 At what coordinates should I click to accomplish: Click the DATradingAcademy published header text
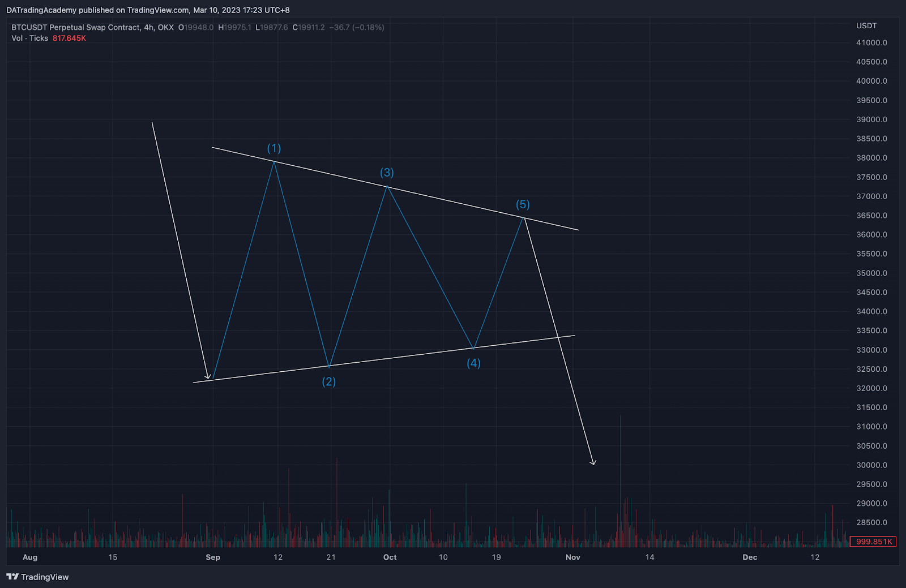click(x=148, y=10)
